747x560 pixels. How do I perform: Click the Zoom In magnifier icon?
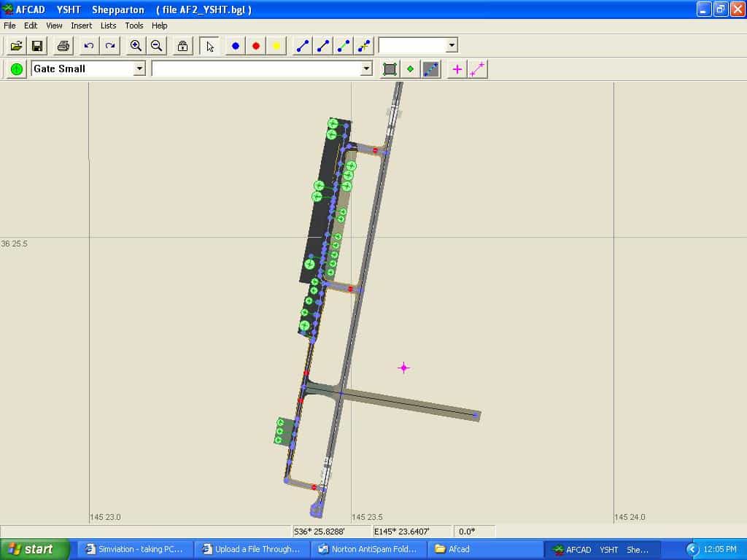pos(136,46)
